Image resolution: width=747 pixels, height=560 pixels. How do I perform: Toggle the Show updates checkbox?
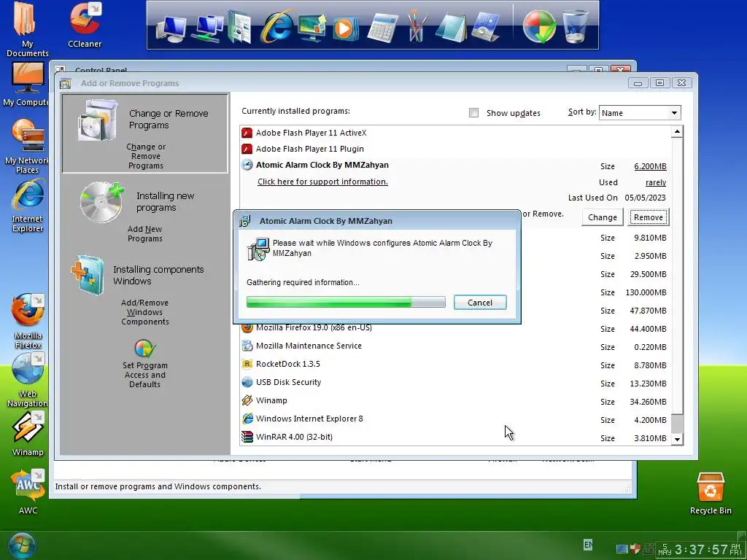click(x=473, y=113)
